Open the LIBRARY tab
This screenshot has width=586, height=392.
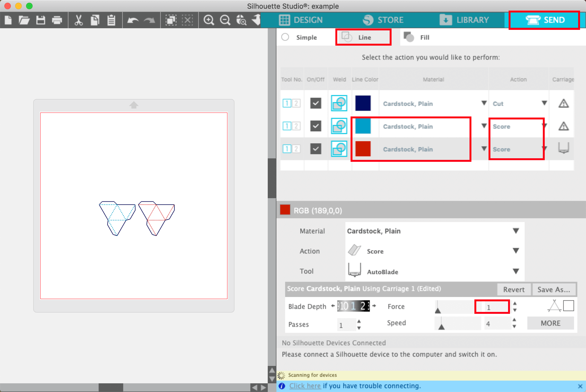coord(464,20)
